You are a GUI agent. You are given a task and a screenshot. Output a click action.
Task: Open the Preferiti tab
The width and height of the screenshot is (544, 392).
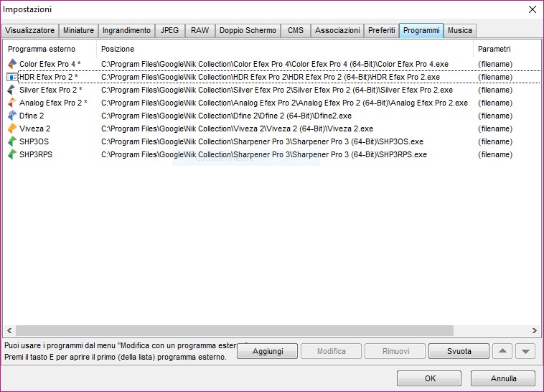click(381, 30)
